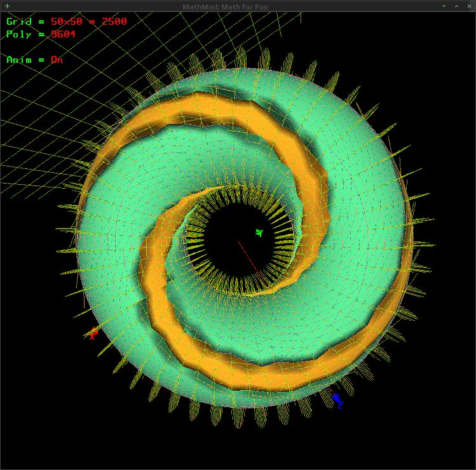Click the up chevron maximize button
Screen dimensions: 476x470
(x=456, y=6)
